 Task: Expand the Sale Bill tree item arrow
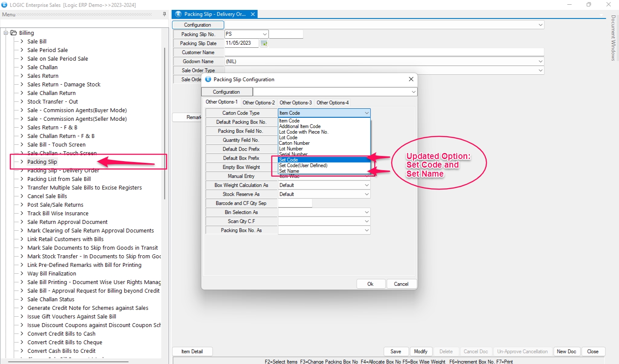tap(22, 41)
